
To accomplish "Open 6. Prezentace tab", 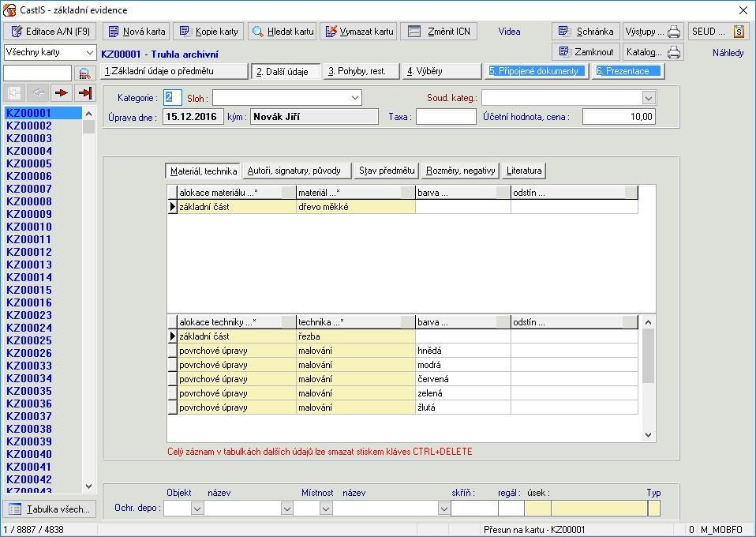I will tap(628, 71).
